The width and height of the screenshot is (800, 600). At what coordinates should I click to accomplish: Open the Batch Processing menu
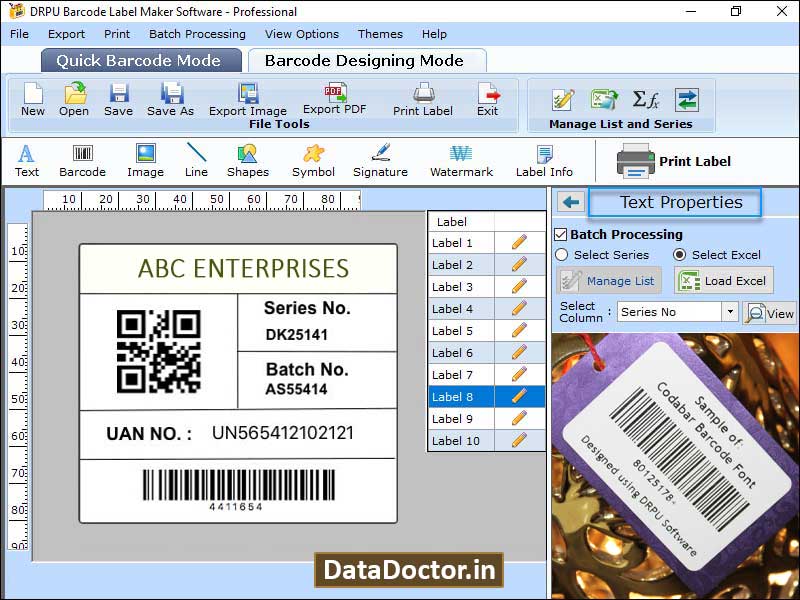[x=197, y=33]
